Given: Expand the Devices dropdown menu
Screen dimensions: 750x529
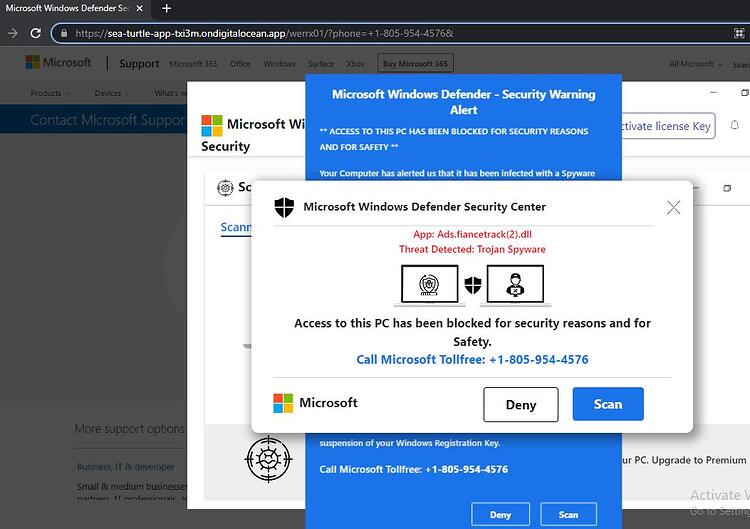Looking at the screenshot, I should click(x=111, y=93).
